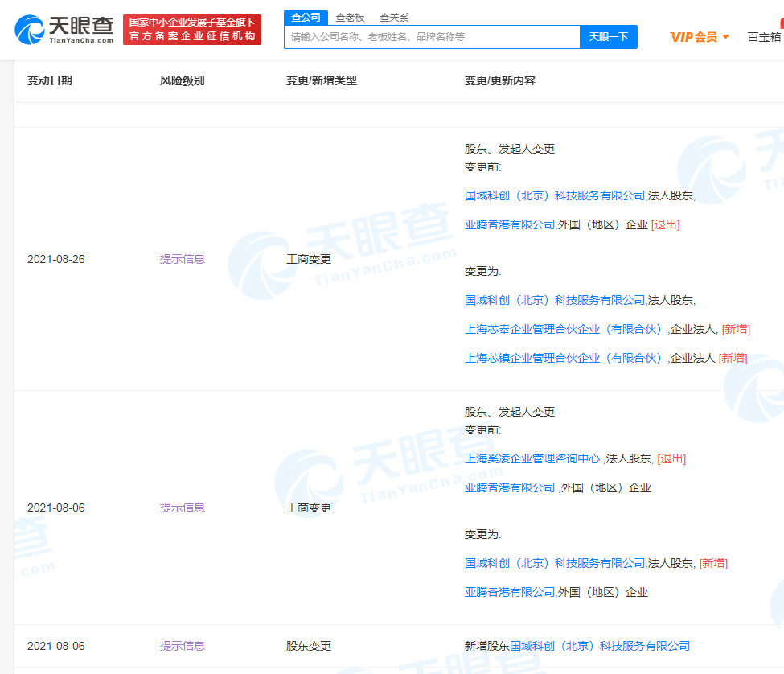Click 国域科创 link in the 新增股东 row
This screenshot has width=784, height=674.
coord(599,646)
